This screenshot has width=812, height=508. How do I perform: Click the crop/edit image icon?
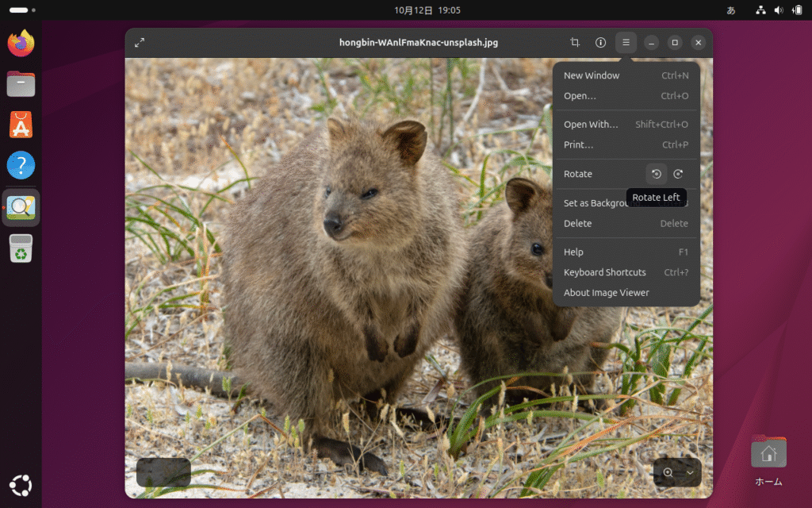575,43
